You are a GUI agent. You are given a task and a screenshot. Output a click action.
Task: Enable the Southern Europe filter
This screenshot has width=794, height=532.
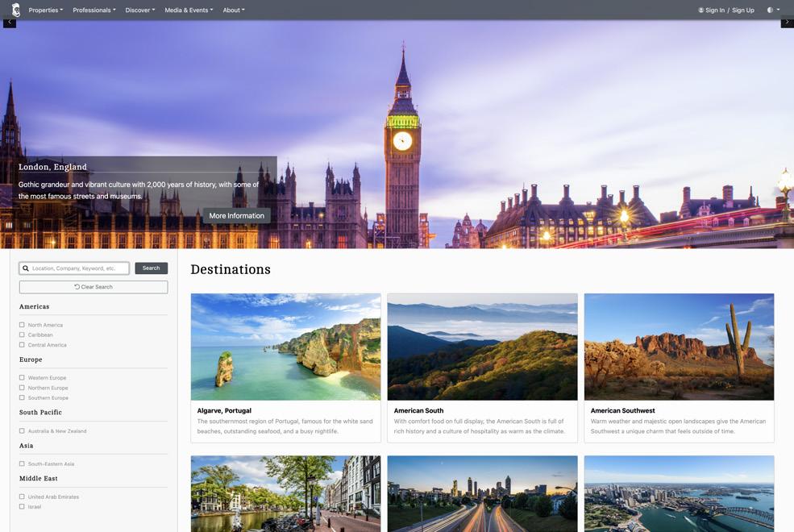click(22, 398)
